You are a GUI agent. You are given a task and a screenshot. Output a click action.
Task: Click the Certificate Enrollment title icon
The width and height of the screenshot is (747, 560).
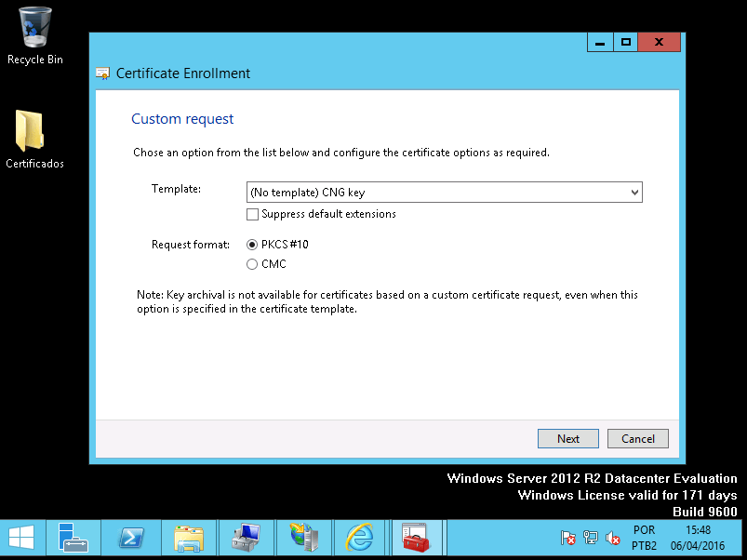[102, 73]
